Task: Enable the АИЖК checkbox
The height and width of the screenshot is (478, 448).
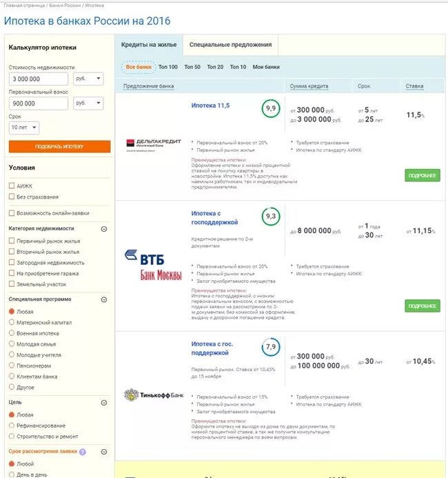Action: point(12,186)
